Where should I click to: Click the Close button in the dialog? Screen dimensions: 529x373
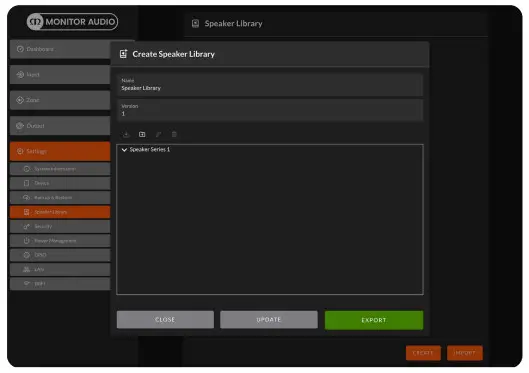[x=165, y=319]
